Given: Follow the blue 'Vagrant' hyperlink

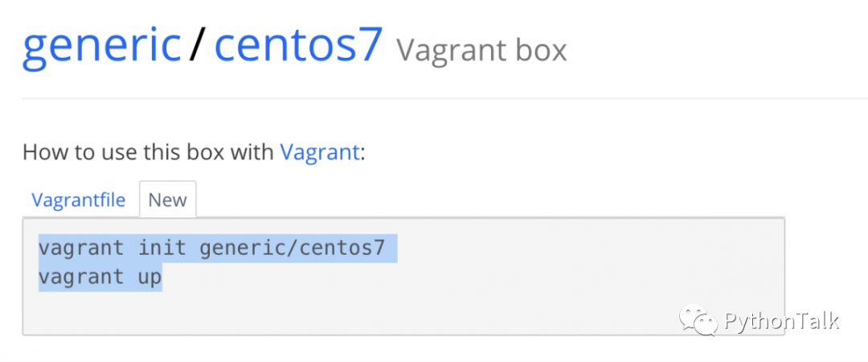Looking at the screenshot, I should click(x=319, y=152).
